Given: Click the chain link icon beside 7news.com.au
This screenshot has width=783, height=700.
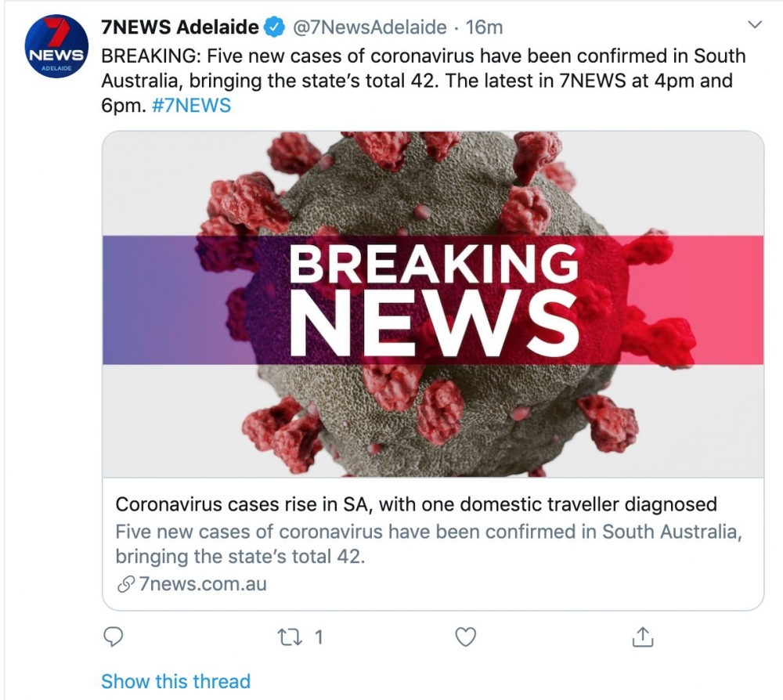Looking at the screenshot, I should (124, 584).
